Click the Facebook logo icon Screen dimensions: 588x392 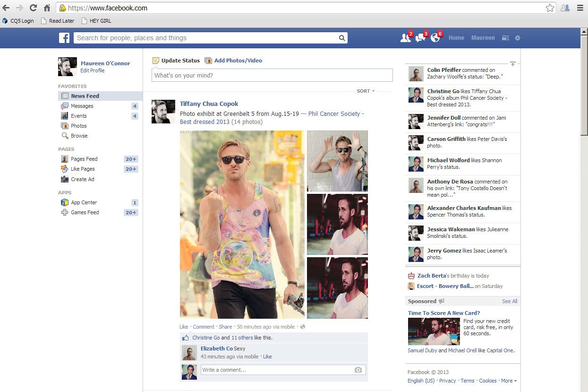64,38
